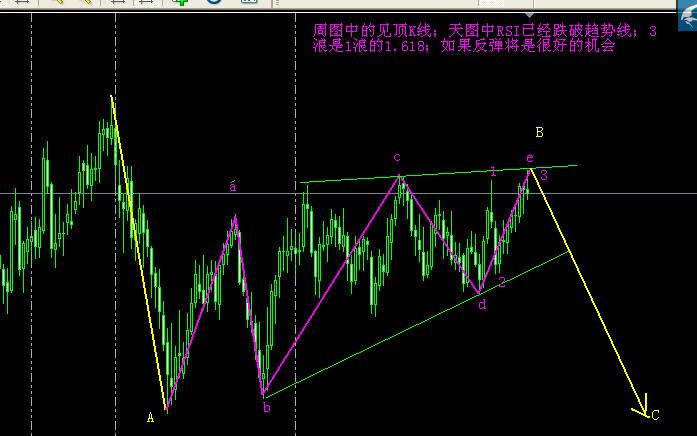Select the magenta wave number 3 label
This screenshot has width=697, height=436.
pos(544,175)
